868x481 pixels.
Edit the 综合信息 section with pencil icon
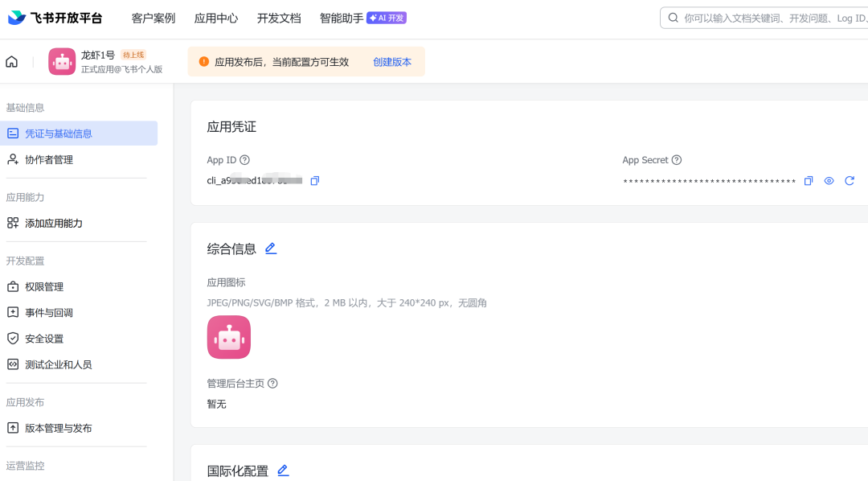pos(271,249)
